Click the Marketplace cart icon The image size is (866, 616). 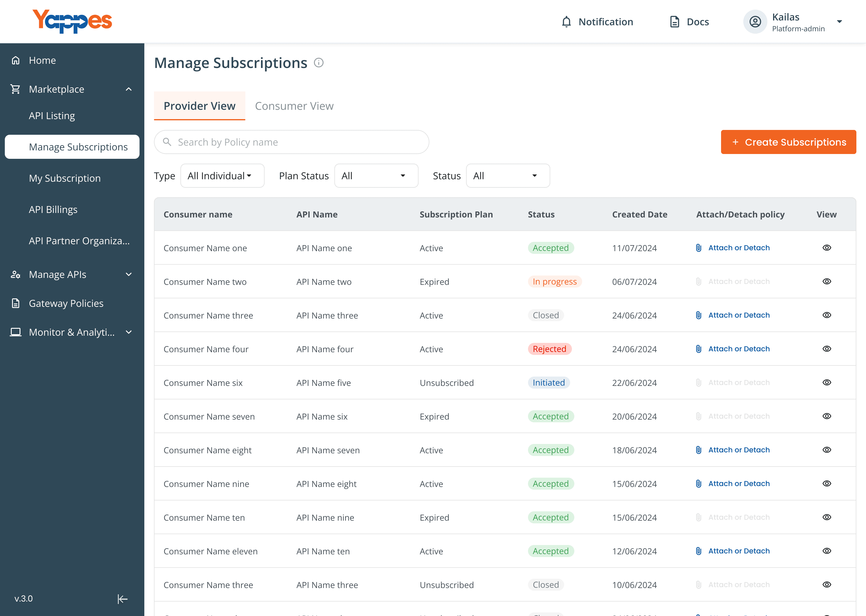[16, 89]
